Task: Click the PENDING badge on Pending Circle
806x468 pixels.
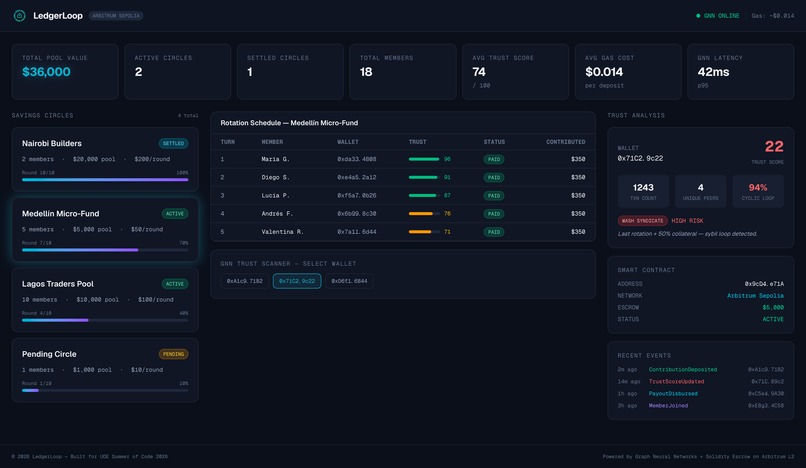Action: [173, 354]
